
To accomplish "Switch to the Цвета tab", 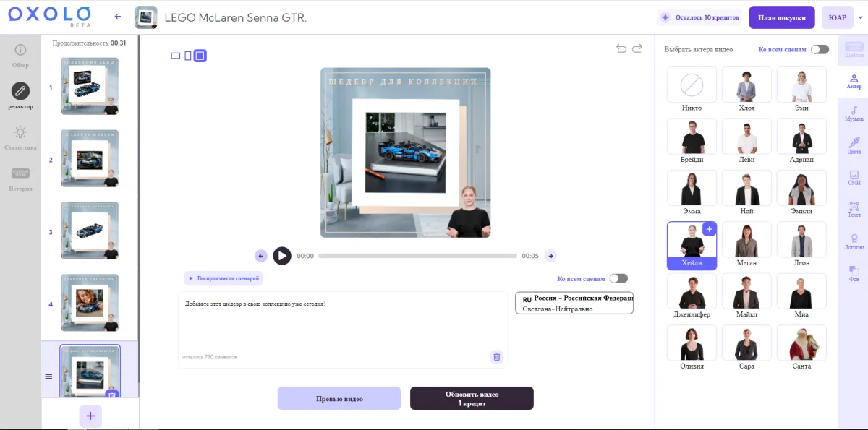I will pos(854,145).
